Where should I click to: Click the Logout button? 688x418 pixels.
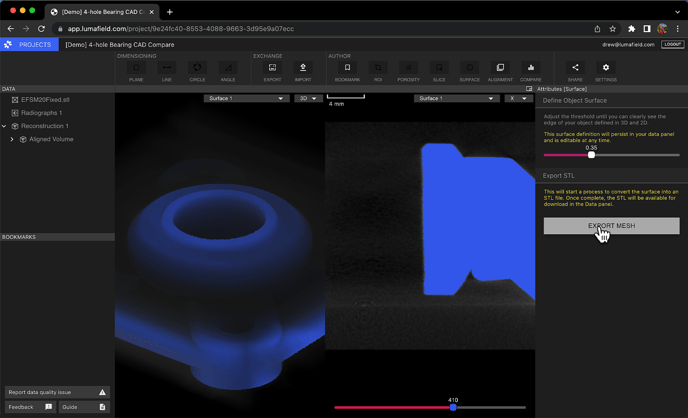pos(672,44)
